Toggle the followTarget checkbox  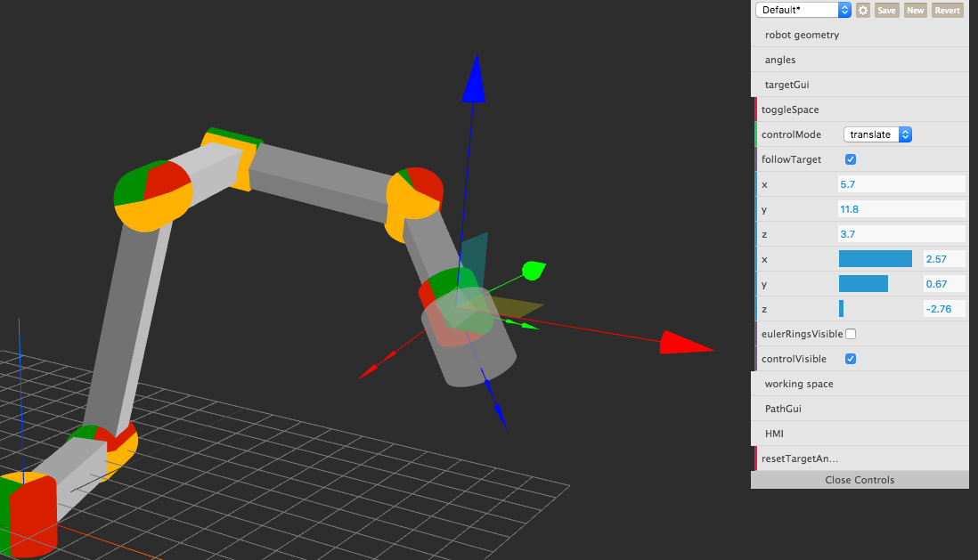coord(850,159)
